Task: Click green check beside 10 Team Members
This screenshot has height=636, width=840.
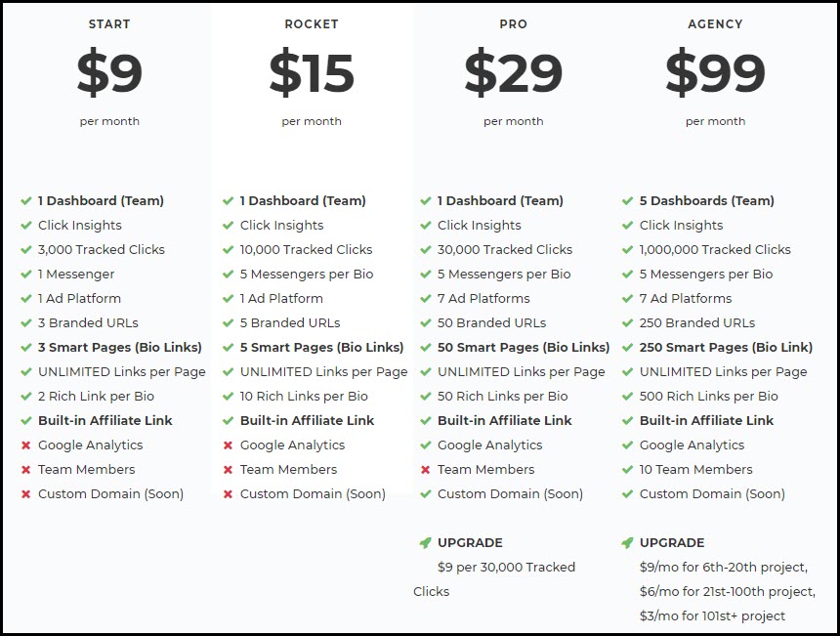Action: [627, 470]
